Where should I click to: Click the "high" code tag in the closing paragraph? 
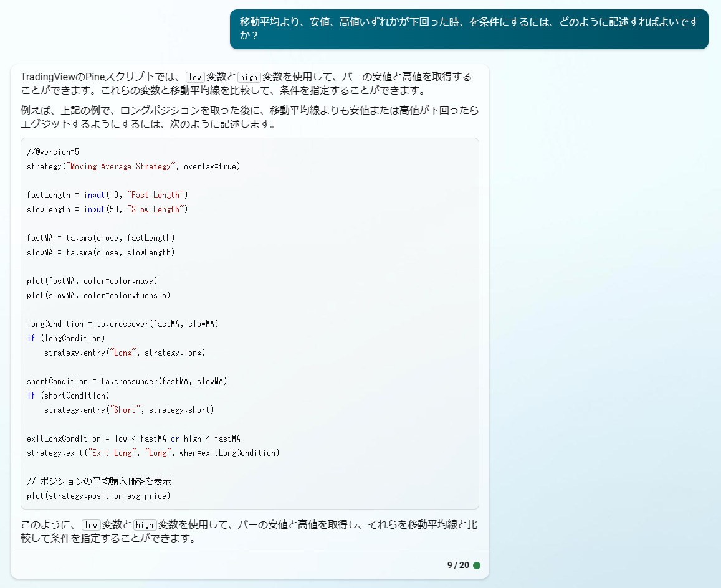click(x=145, y=525)
